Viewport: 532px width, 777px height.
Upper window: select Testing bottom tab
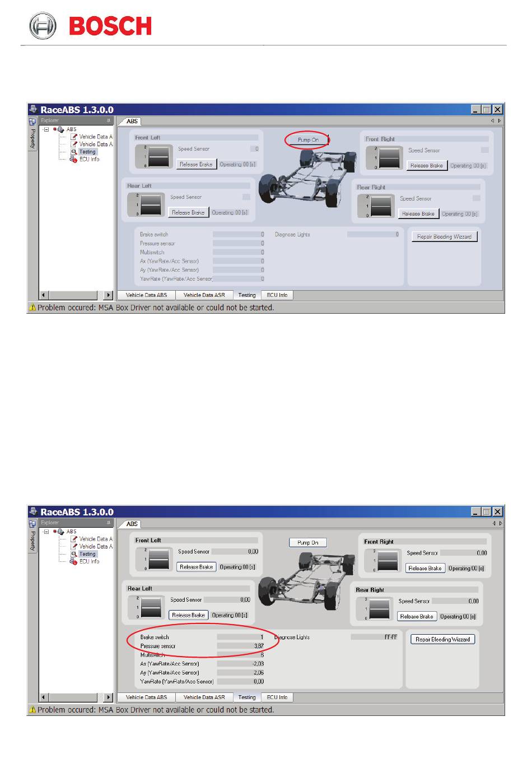click(x=246, y=295)
